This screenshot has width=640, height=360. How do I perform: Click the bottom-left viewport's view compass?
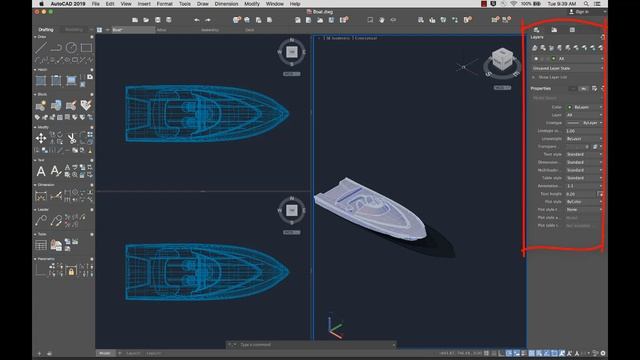pyautogui.click(x=291, y=210)
